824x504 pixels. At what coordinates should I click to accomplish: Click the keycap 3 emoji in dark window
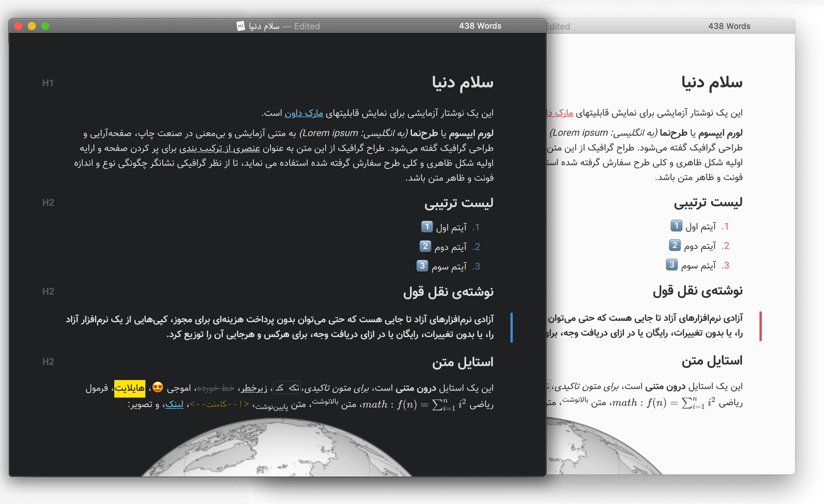click(422, 266)
